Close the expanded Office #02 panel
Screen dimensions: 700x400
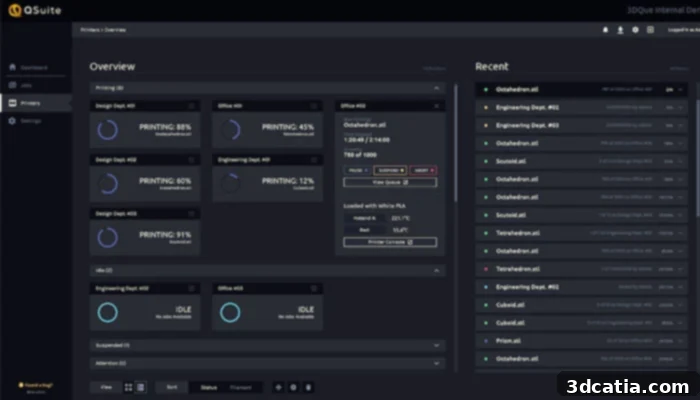coord(437,106)
